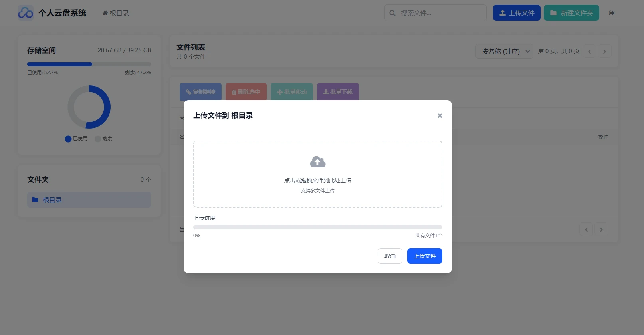The width and height of the screenshot is (644, 335).
Task: Click the upload progress bar
Action: click(318, 227)
